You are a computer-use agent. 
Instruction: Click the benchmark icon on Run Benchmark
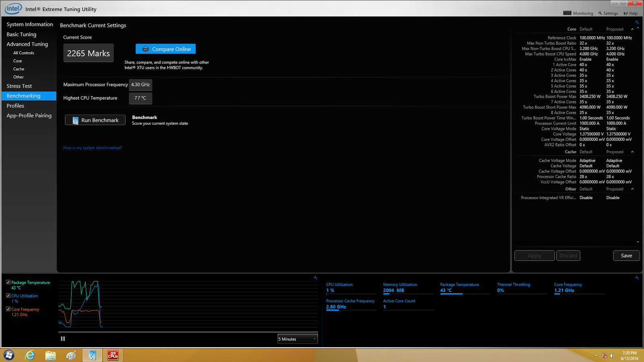point(75,120)
